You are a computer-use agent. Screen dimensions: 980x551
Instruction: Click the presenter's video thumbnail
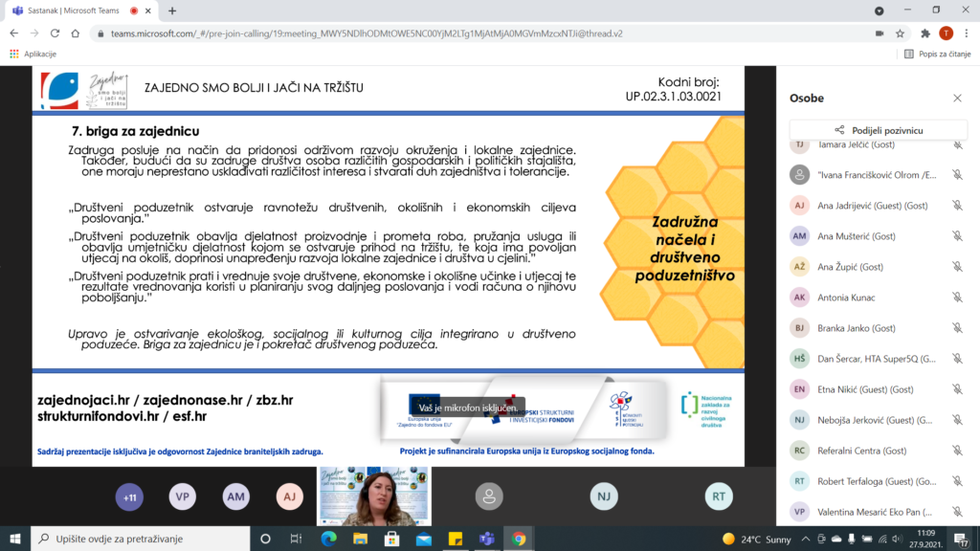point(386,496)
